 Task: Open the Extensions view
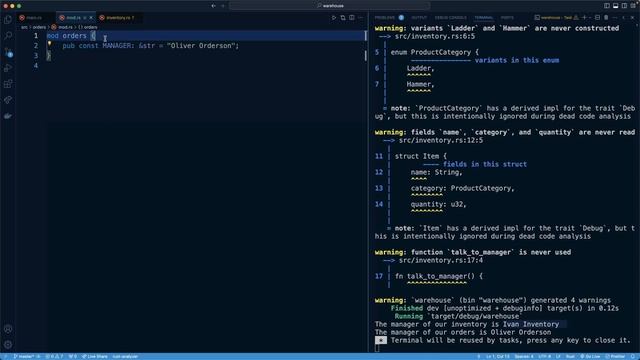[8, 84]
